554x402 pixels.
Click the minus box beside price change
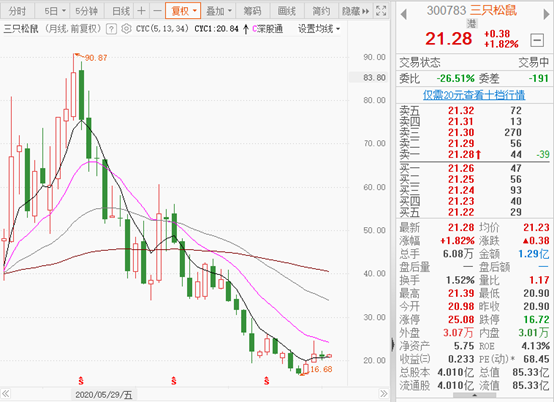tap(537, 40)
